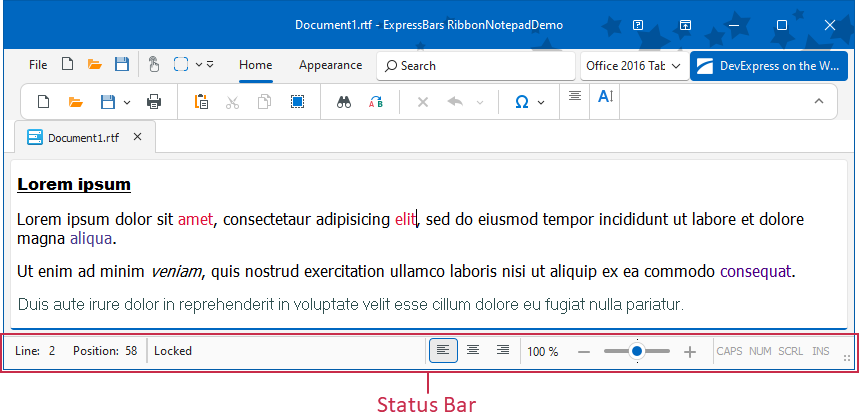
Task: Click the touch mode hand icon
Action: click(154, 65)
